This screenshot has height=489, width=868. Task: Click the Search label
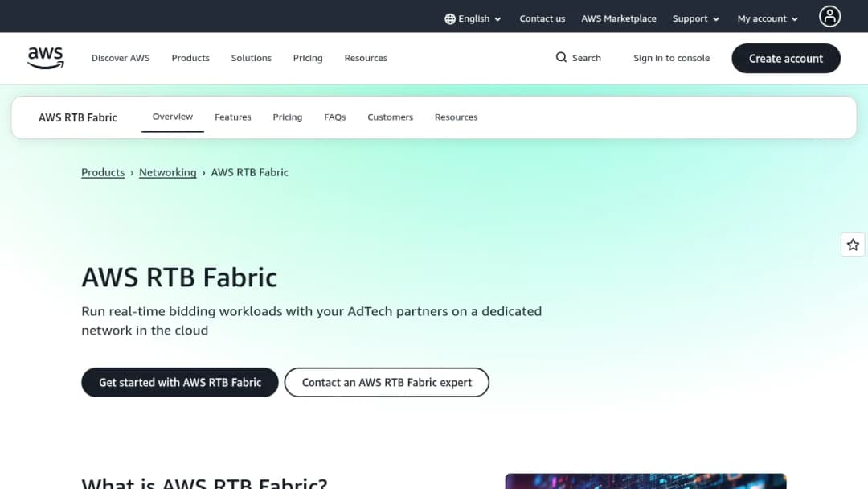click(586, 58)
